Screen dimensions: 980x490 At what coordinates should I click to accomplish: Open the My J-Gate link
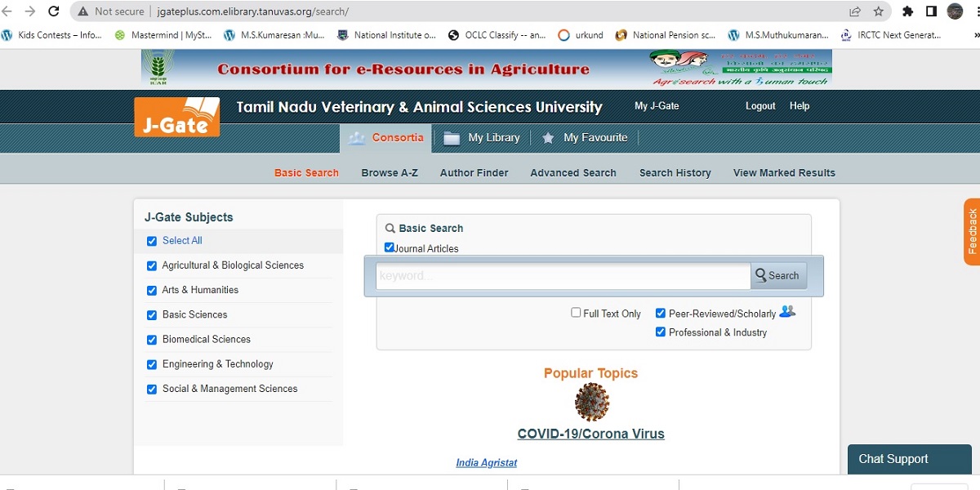[657, 106]
